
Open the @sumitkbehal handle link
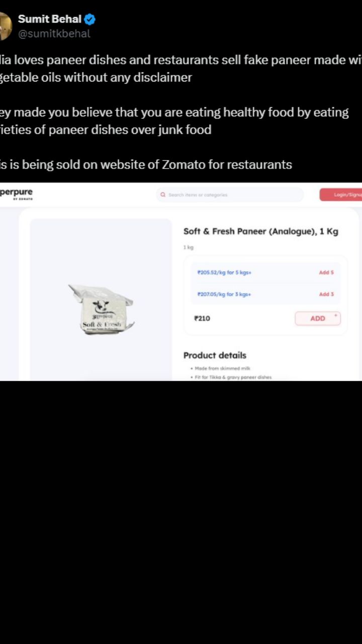coord(54,34)
